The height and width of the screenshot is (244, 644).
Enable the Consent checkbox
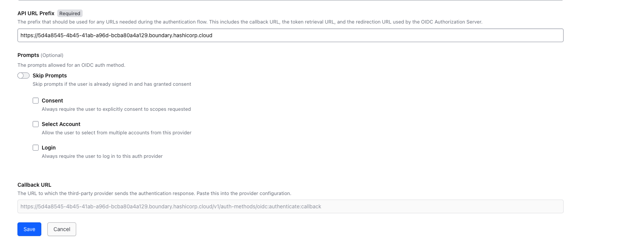(x=36, y=101)
